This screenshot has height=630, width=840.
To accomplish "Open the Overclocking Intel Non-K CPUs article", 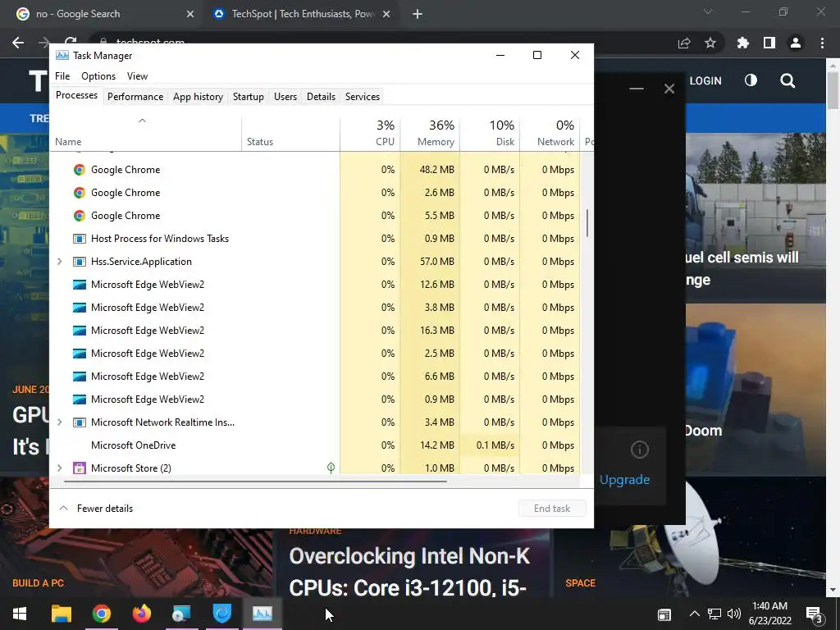I will pos(409,572).
